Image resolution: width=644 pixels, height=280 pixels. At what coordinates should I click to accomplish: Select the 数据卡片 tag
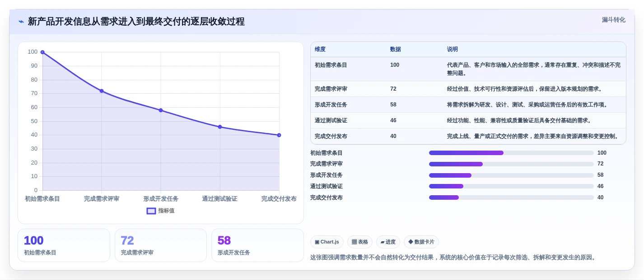tap(421, 242)
